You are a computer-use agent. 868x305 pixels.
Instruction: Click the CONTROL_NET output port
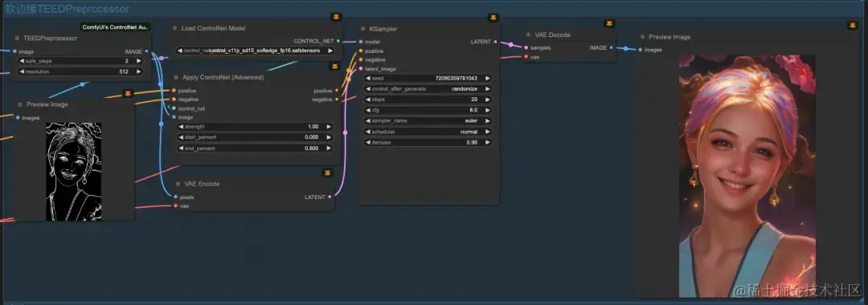[338, 41]
